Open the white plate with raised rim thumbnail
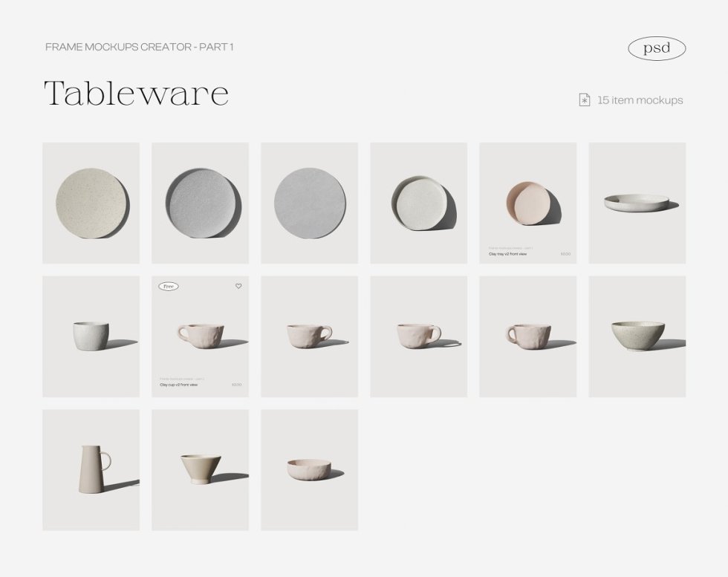728x577 pixels. point(419,203)
